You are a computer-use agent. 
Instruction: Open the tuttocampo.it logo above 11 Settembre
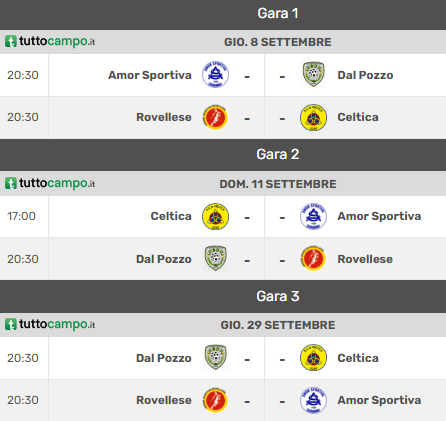click(50, 183)
